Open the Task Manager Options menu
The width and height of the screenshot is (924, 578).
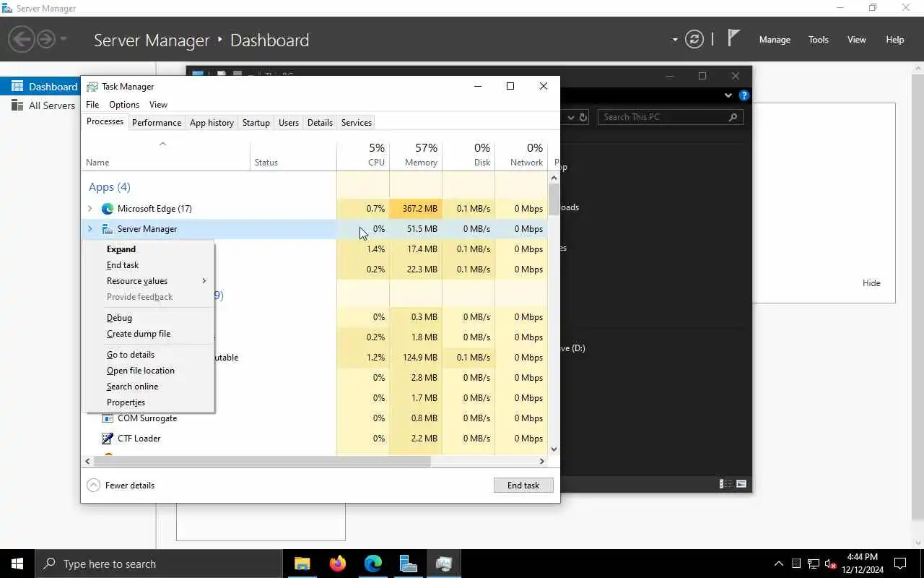click(x=124, y=105)
